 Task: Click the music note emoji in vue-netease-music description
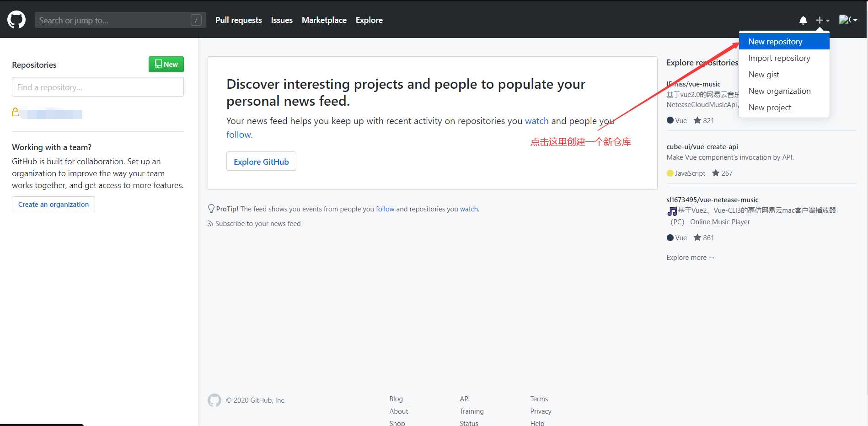point(672,211)
